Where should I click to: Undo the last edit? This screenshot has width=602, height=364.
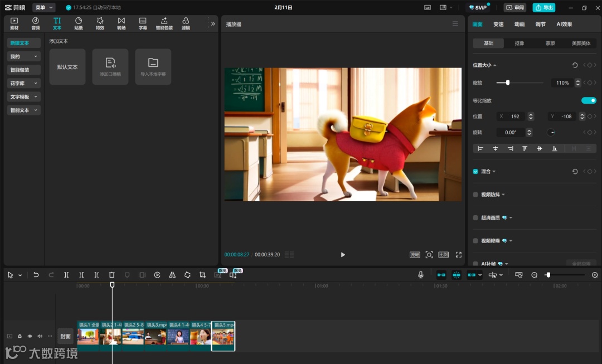tap(36, 275)
